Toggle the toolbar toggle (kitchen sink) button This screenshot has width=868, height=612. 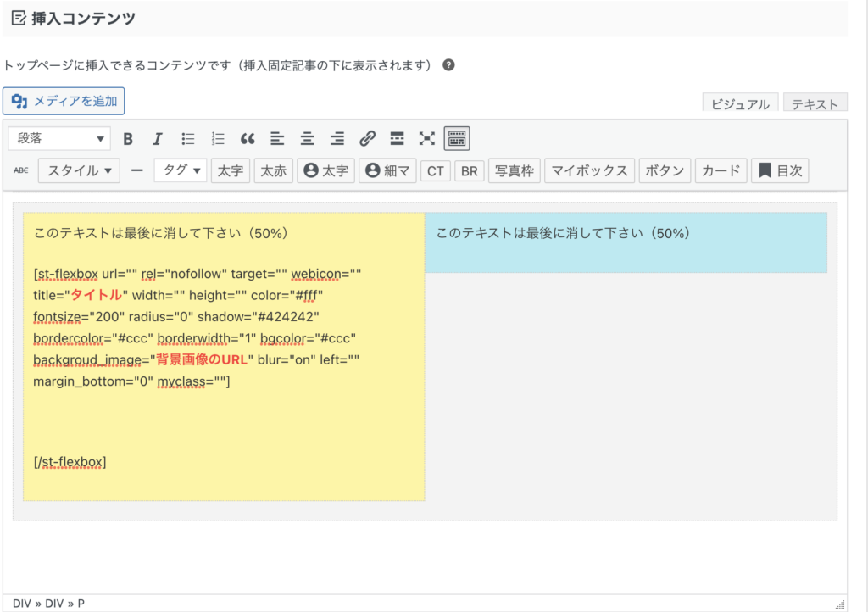[x=457, y=139]
